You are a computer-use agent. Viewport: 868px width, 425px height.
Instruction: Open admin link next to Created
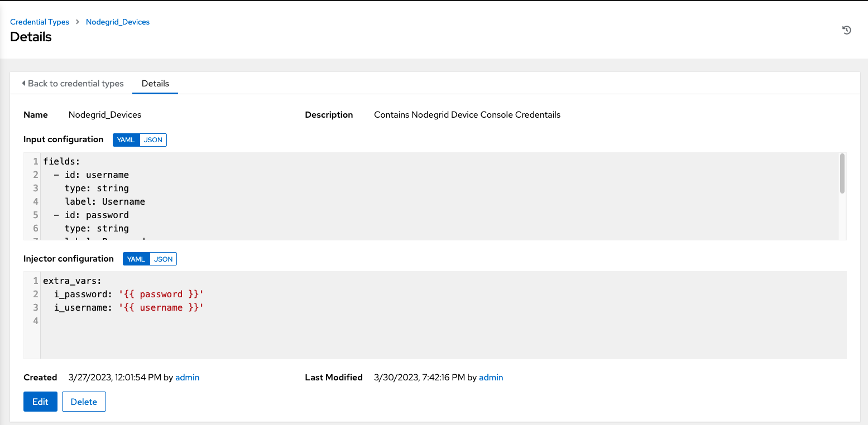[x=187, y=378]
